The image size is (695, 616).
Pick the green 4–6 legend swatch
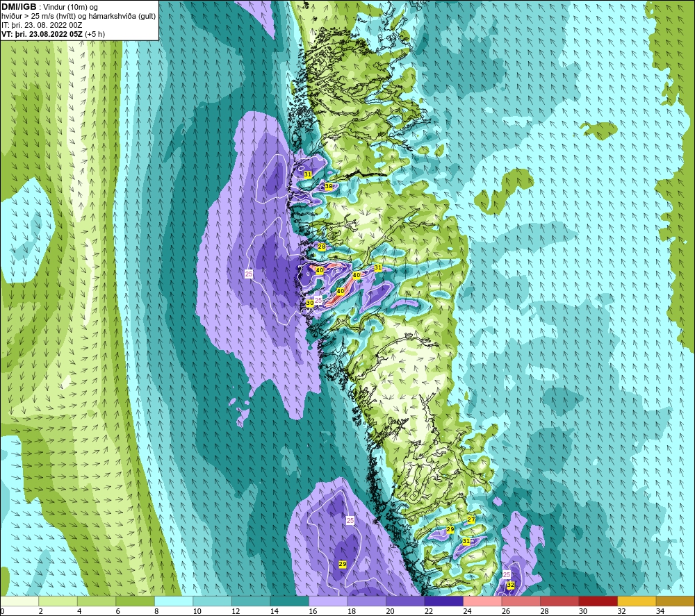[97, 601]
